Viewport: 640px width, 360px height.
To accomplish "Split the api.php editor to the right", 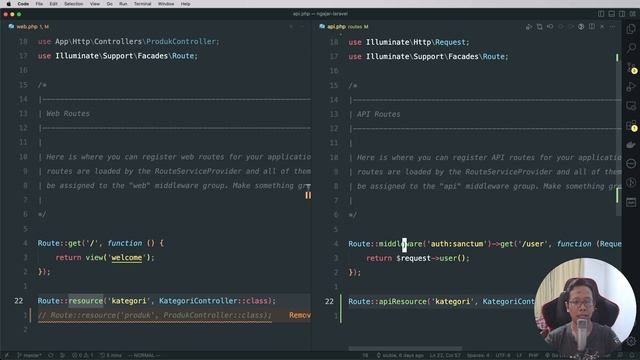I will pos(592,27).
